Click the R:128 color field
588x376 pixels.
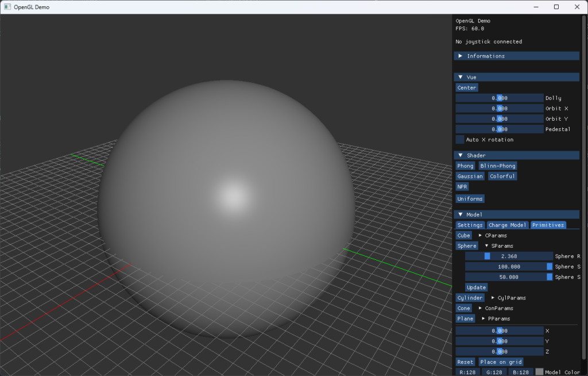467,372
